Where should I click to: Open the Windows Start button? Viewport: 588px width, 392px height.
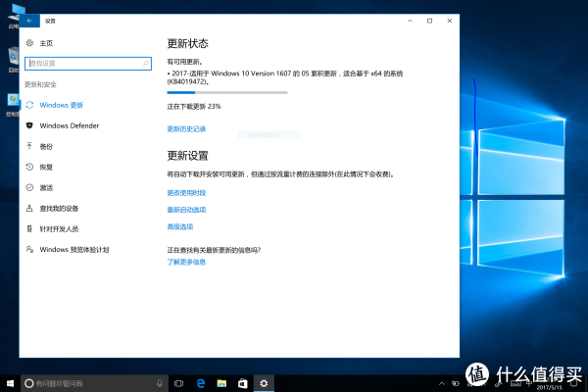pyautogui.click(x=10, y=383)
